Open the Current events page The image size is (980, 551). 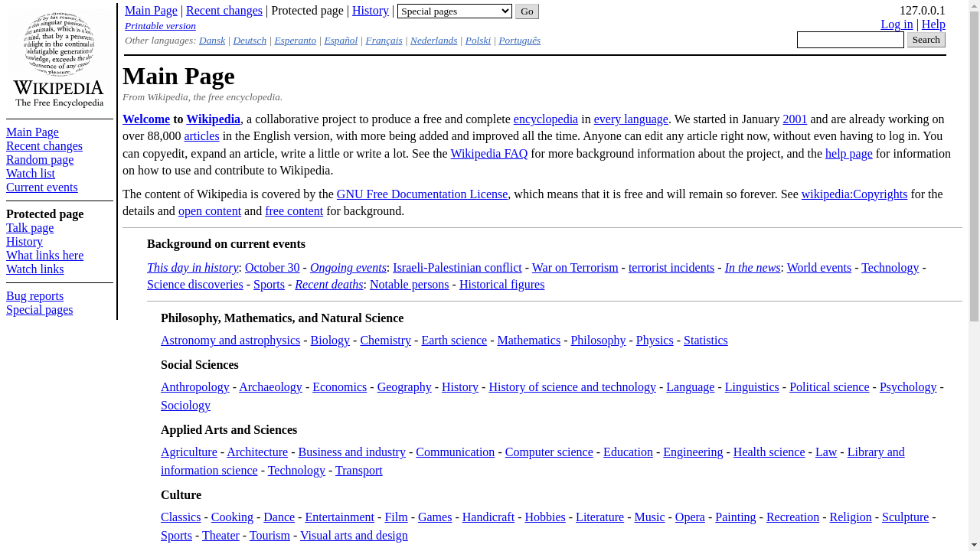[41, 187]
